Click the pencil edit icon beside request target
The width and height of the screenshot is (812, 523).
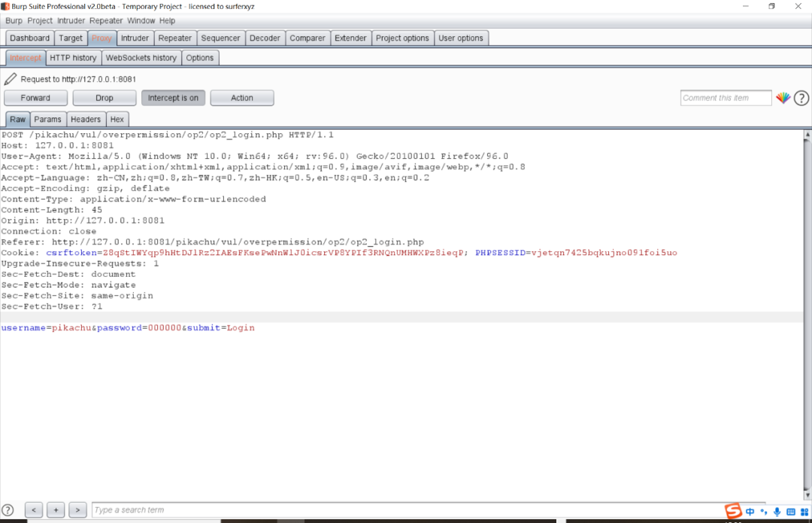click(x=10, y=79)
